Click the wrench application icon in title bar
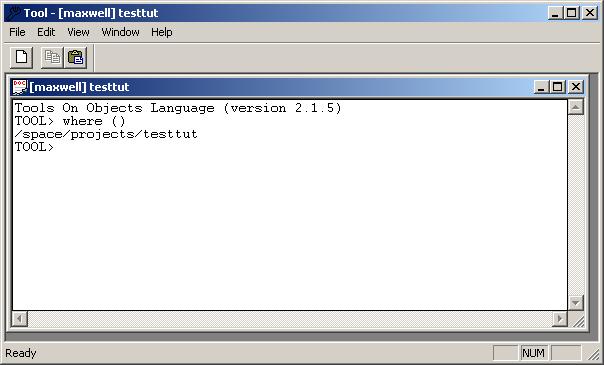 [x=14, y=13]
